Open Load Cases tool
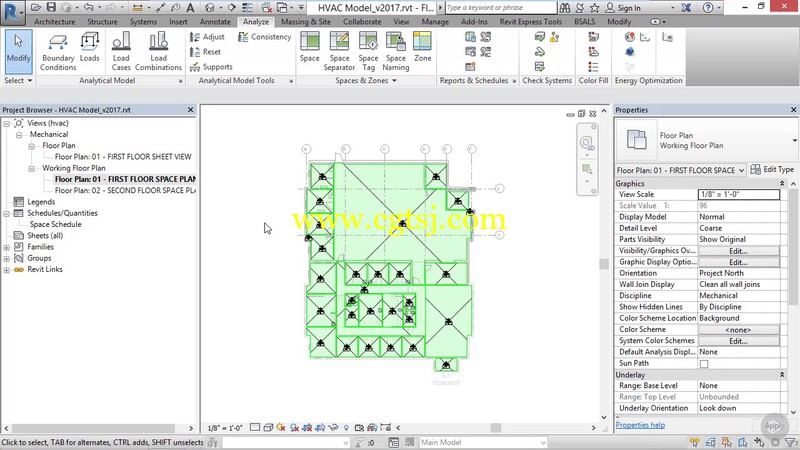 (121, 52)
